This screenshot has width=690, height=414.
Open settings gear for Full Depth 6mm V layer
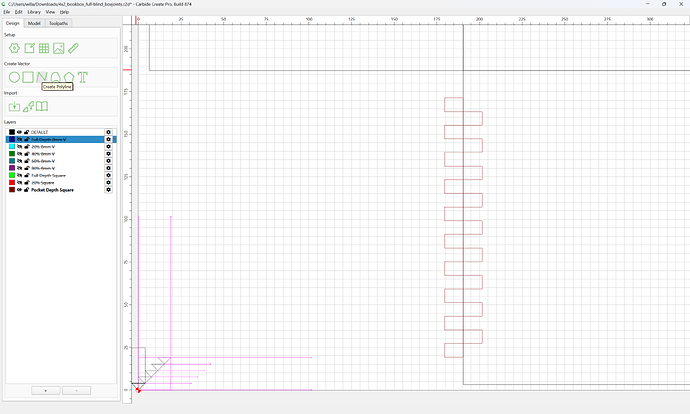(108, 139)
